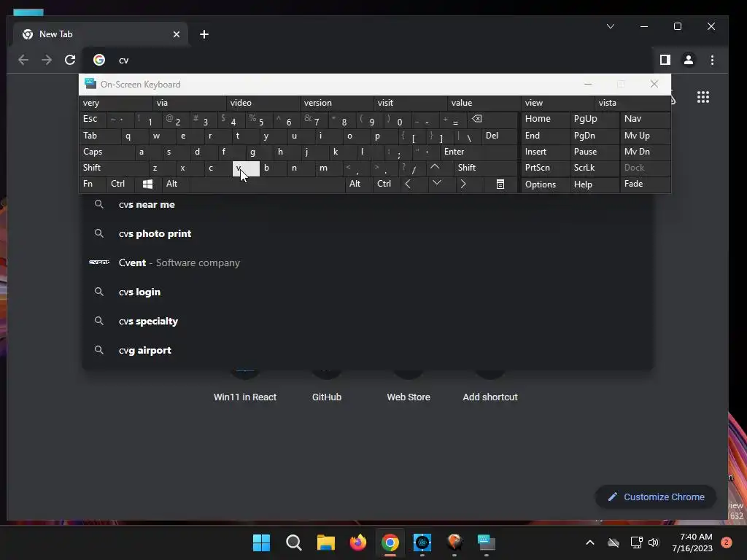Toggle the left Alt key
This screenshot has height=560, width=747.
[176, 184]
